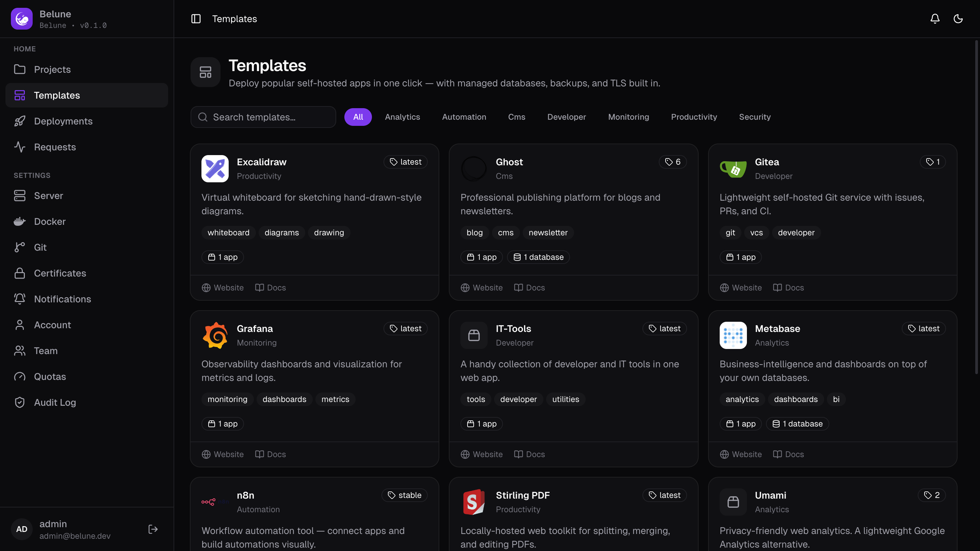Image resolution: width=980 pixels, height=551 pixels.
Task: Open Excalidraw Website link
Action: (223, 288)
